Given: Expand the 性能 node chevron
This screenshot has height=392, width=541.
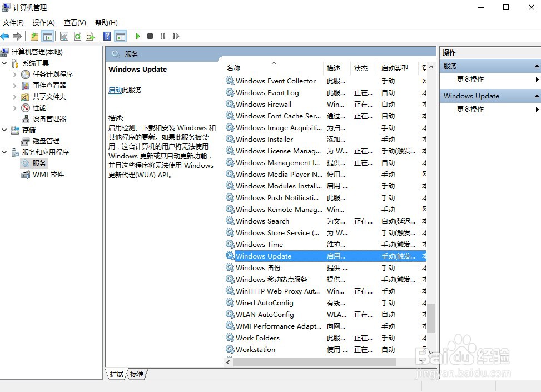Looking at the screenshot, I should pyautogui.click(x=14, y=108).
